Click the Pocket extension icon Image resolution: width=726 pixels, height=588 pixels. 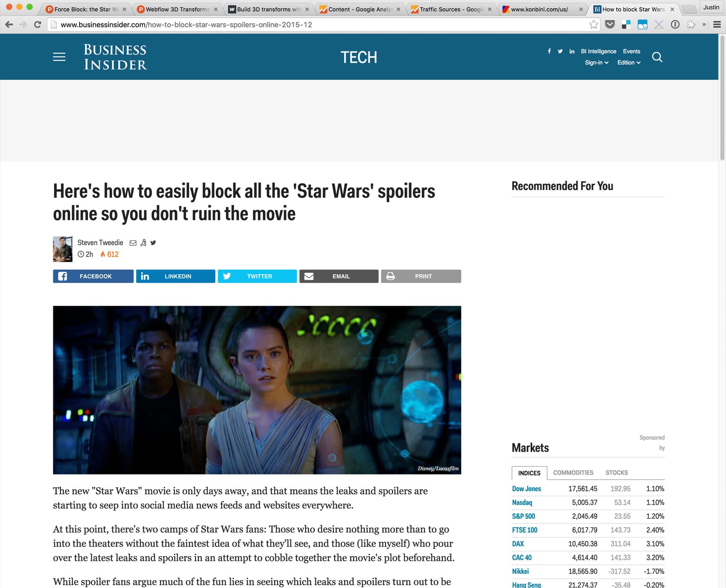click(610, 24)
